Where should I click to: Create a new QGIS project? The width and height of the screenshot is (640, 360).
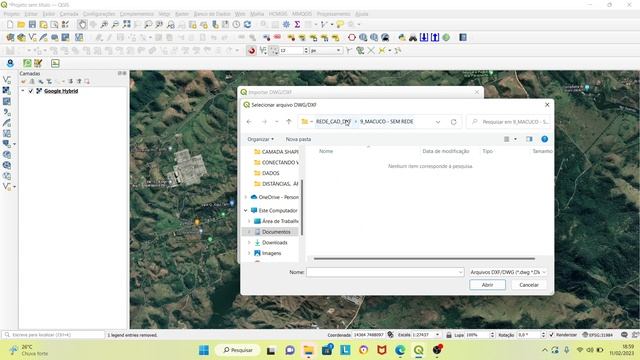(x=10, y=24)
